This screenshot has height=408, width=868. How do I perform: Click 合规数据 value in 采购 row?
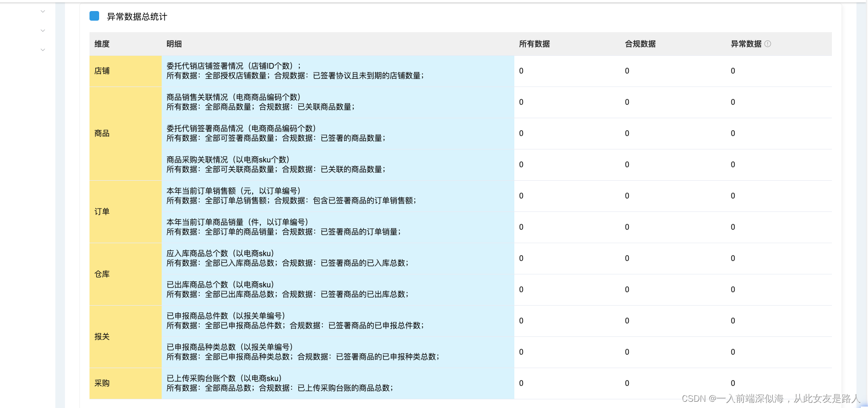pos(627,383)
